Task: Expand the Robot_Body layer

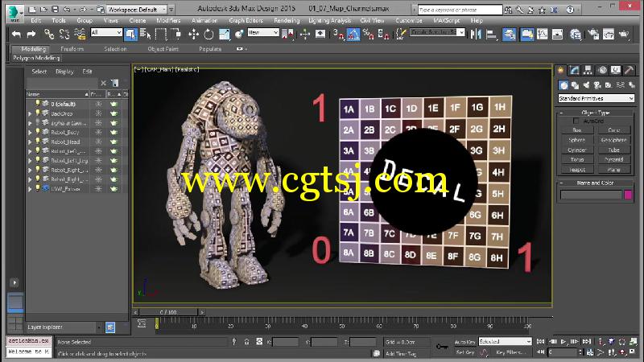Action: click(x=30, y=133)
